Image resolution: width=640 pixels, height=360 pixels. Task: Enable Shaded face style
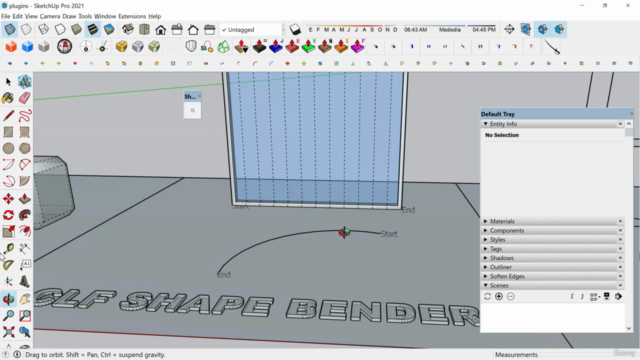[76, 29]
